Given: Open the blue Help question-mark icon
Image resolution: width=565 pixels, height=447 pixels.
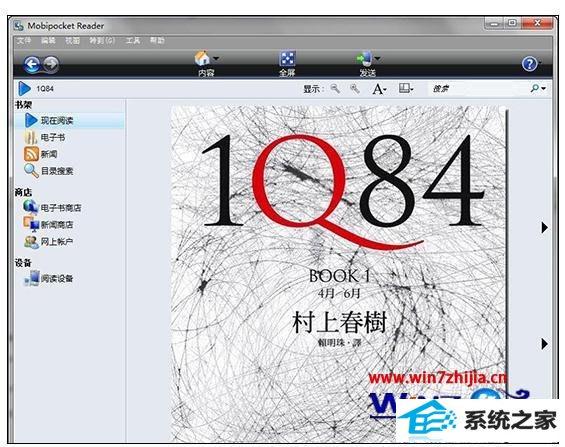Looking at the screenshot, I should click(x=530, y=64).
